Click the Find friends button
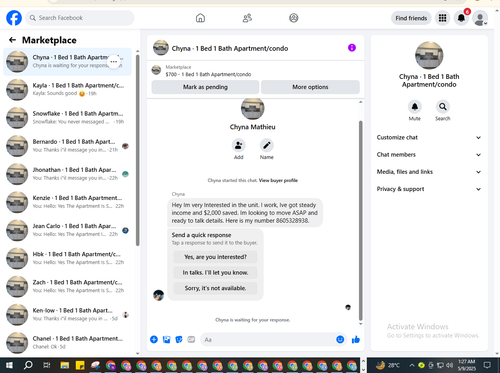This screenshot has height=373, width=500. coord(411,18)
